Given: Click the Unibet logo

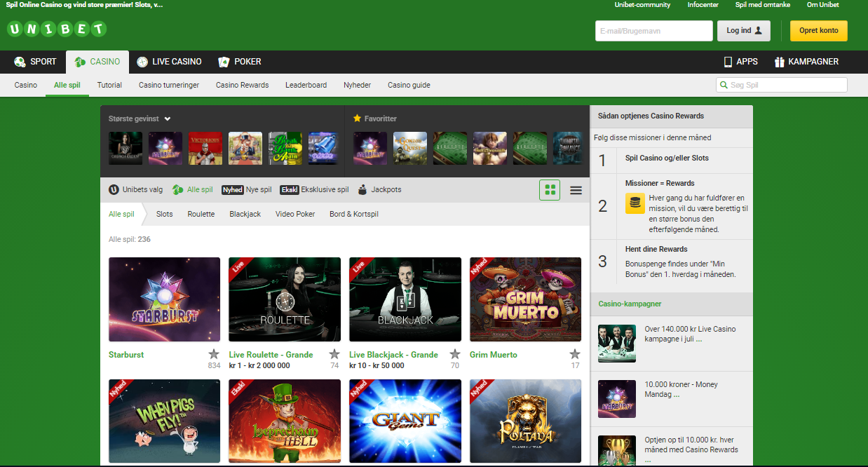Looking at the screenshot, I should coord(57,29).
